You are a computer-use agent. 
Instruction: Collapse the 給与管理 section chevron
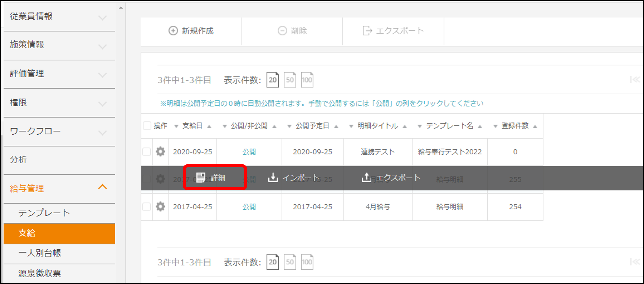[102, 187]
